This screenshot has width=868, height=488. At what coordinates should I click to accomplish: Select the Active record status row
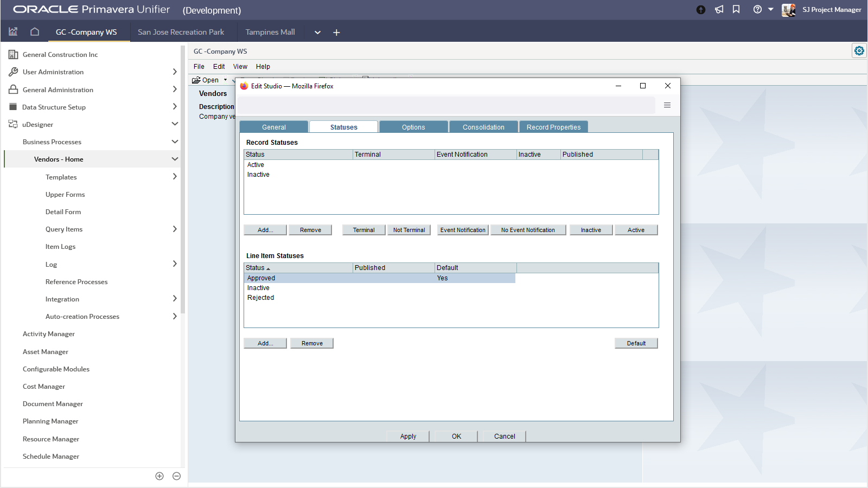(451, 165)
